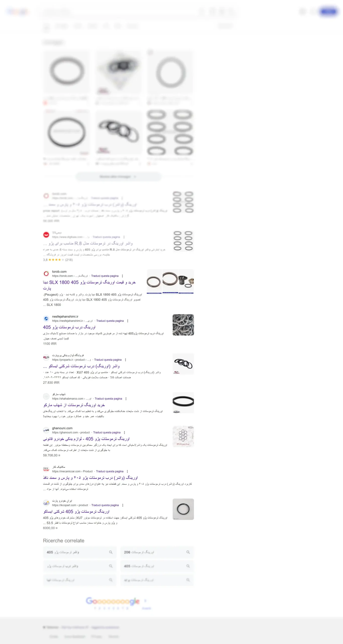Click the red torob.com favicon above the SLX 1800 result
This screenshot has height=644, width=343.
click(46, 273)
